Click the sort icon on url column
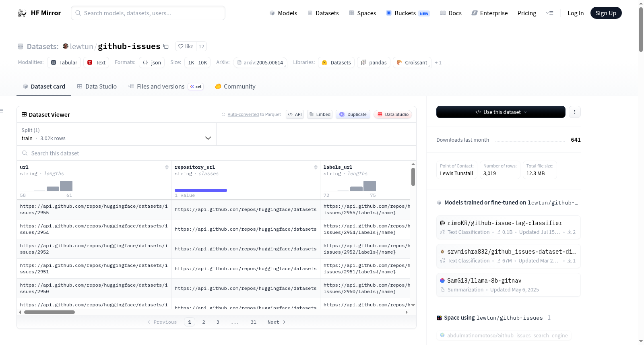Viewport: 644px width, 345px height. click(x=167, y=167)
